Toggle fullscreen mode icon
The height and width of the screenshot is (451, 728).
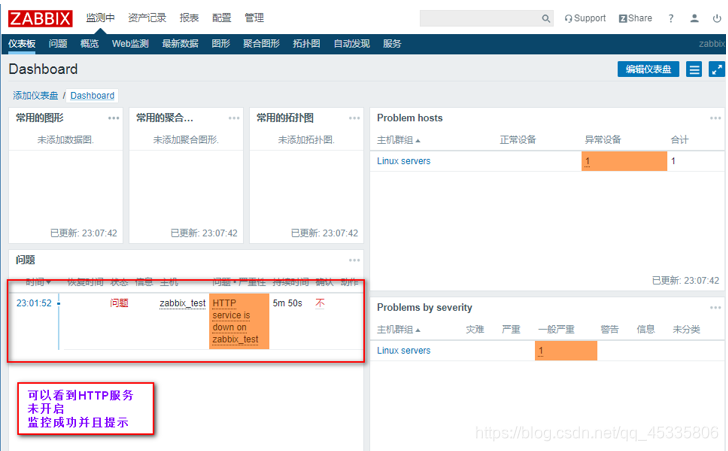[x=716, y=70]
